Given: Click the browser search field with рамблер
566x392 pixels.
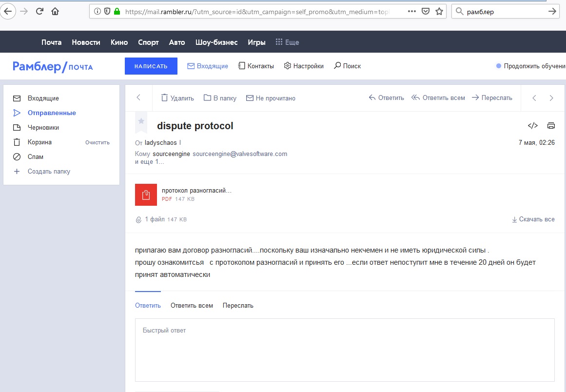Looking at the screenshot, I should click(506, 12).
